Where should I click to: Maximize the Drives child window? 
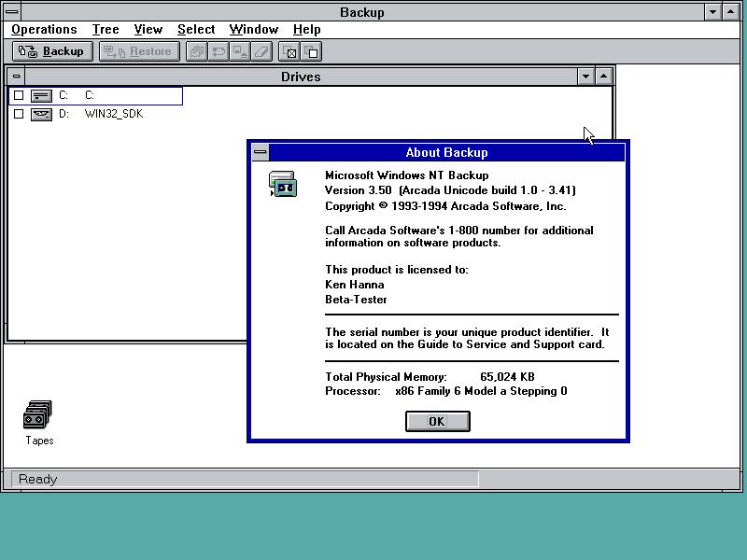603,77
